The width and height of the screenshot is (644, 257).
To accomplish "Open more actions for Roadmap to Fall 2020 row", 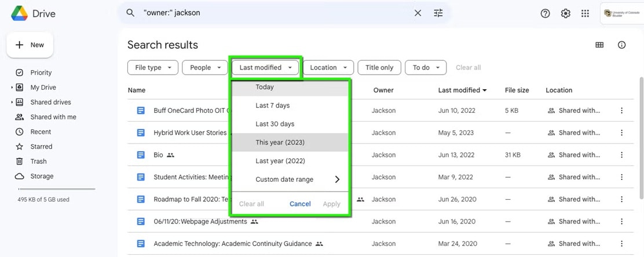I will pos(622,199).
